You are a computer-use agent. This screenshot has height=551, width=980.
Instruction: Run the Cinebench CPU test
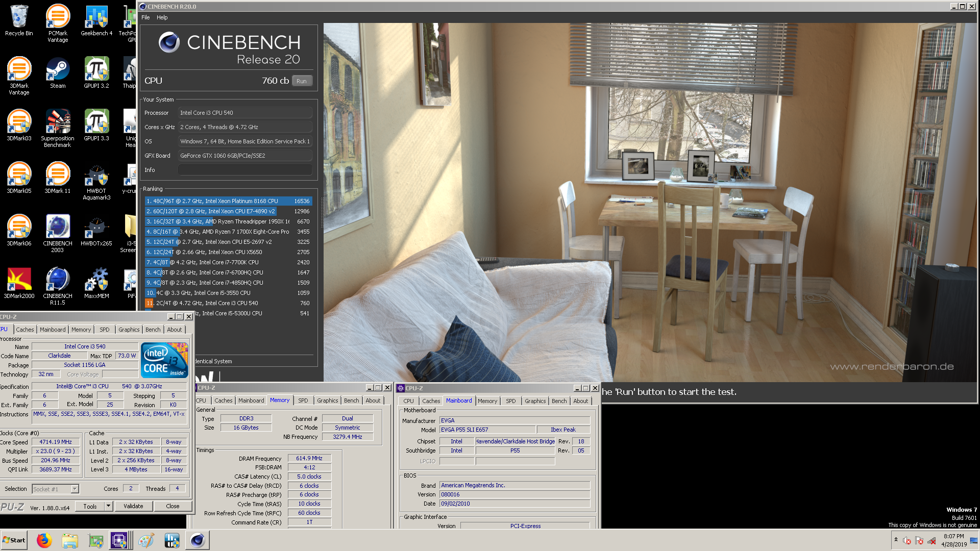[x=302, y=81]
